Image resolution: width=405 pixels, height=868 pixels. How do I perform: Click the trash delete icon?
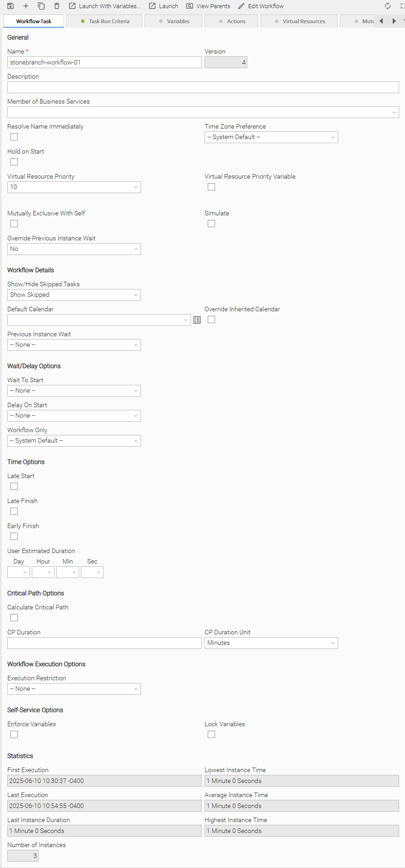[57, 6]
